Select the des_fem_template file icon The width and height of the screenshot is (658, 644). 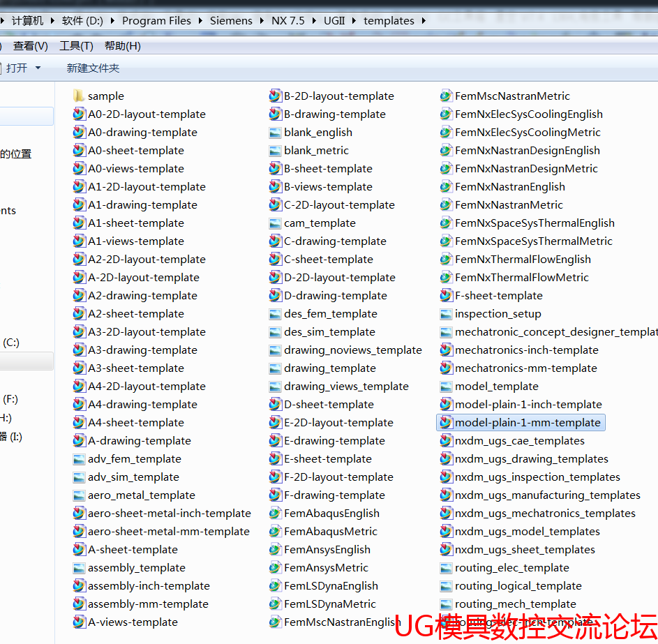(x=275, y=314)
